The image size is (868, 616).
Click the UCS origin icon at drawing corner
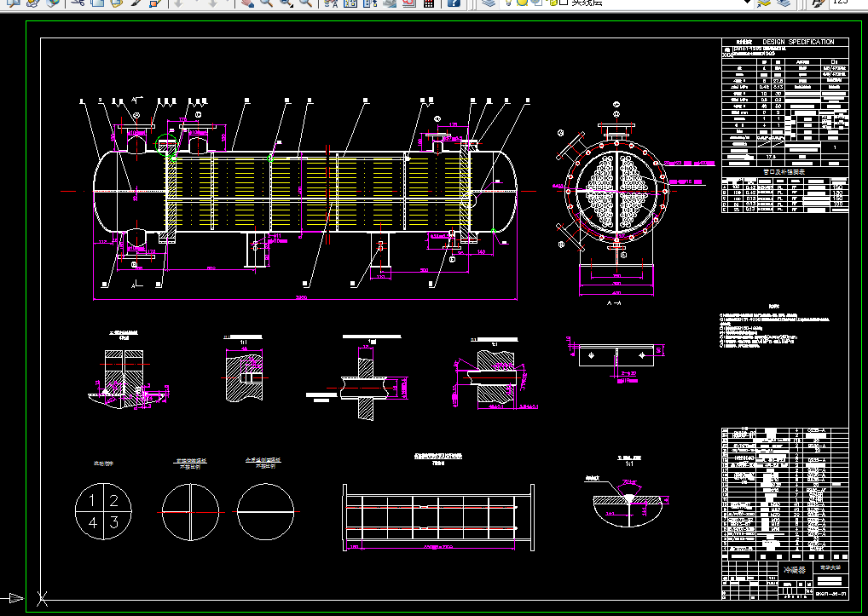[x=42, y=598]
